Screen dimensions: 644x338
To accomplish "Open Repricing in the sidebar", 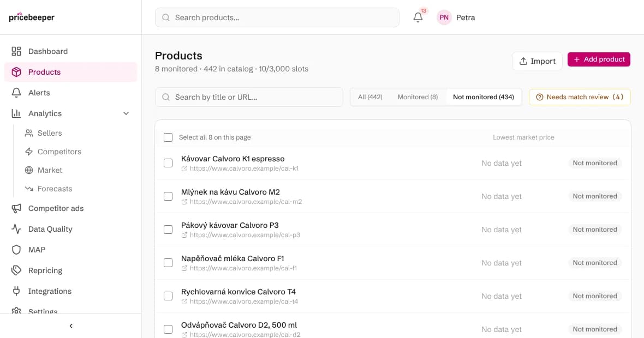I will coord(70,270).
